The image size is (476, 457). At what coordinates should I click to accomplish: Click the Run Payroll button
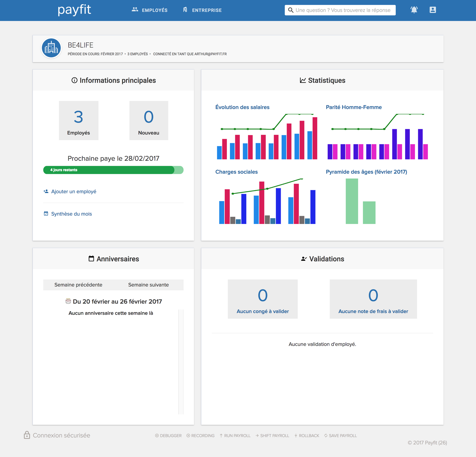click(235, 436)
